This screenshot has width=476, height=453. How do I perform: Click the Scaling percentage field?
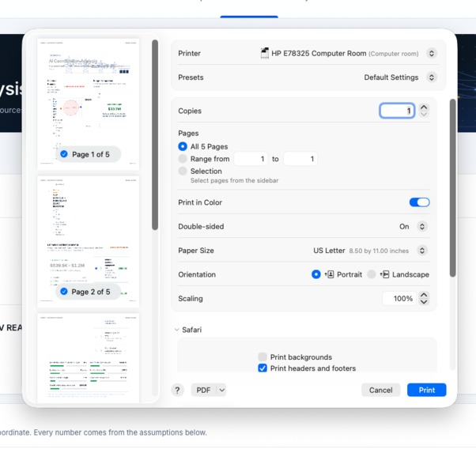point(399,299)
